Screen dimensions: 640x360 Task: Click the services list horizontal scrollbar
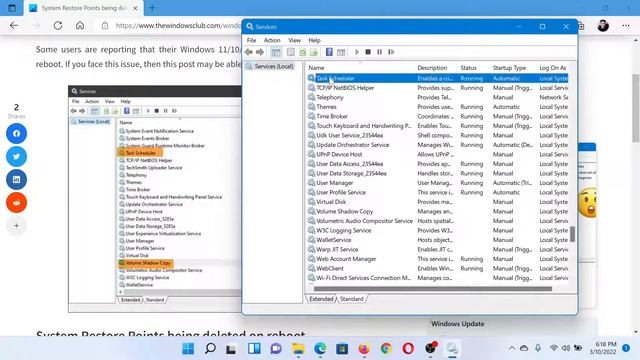pyautogui.click(x=433, y=289)
